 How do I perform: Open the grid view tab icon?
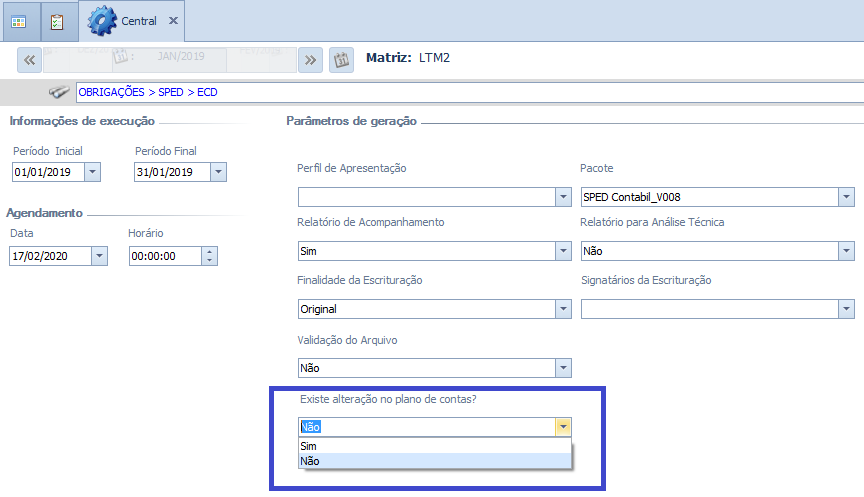click(x=19, y=20)
